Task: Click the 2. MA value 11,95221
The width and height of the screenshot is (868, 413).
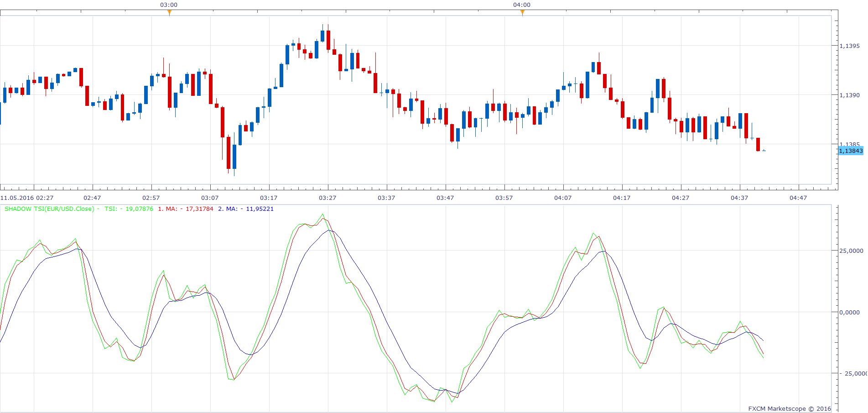Action: point(260,209)
